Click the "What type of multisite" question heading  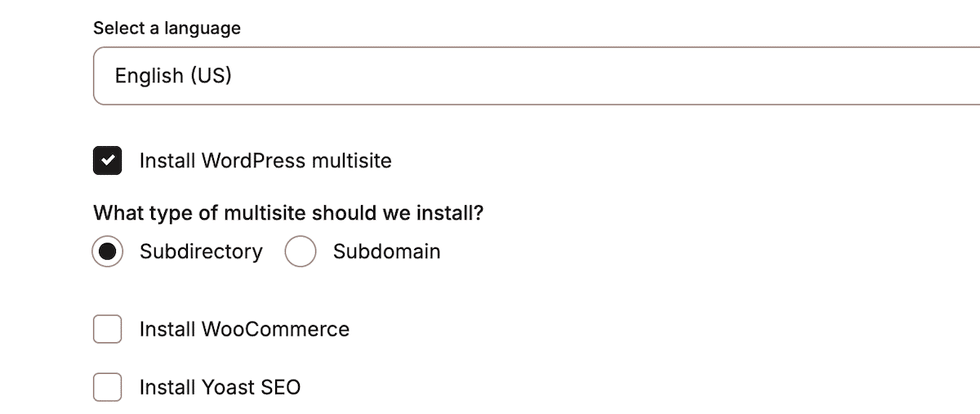(x=288, y=214)
